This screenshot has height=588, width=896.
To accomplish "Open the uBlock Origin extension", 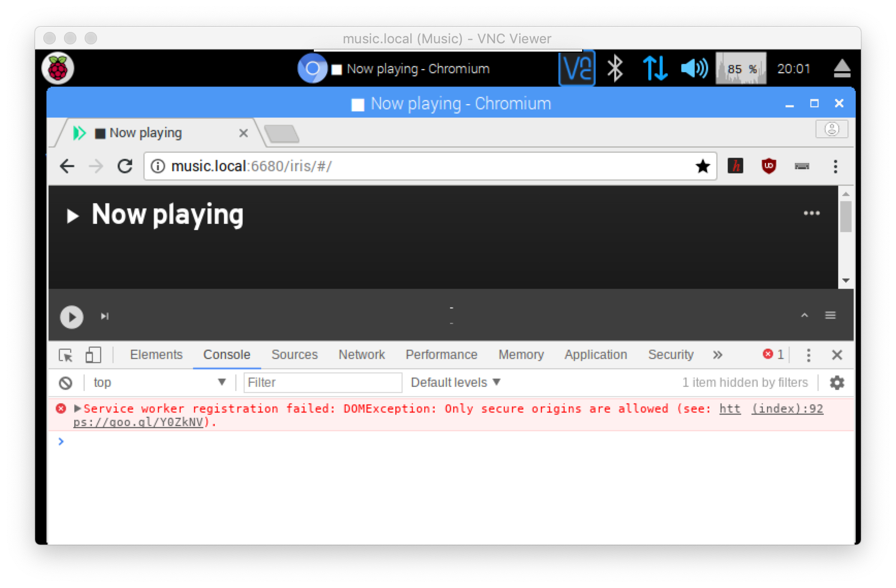I will 769,166.
